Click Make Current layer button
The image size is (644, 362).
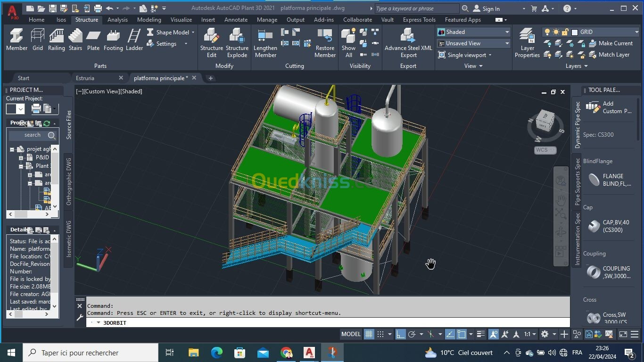[611, 43]
